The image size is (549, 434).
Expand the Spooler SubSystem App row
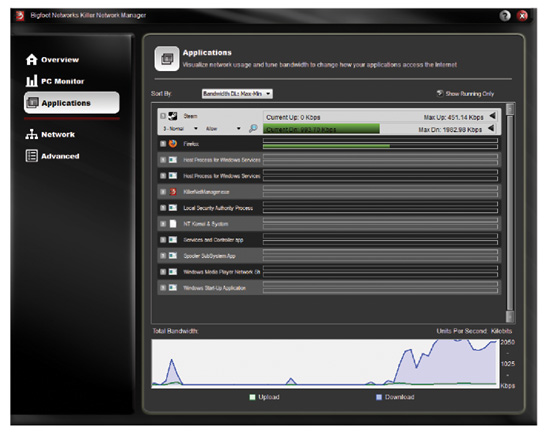pyautogui.click(x=163, y=256)
